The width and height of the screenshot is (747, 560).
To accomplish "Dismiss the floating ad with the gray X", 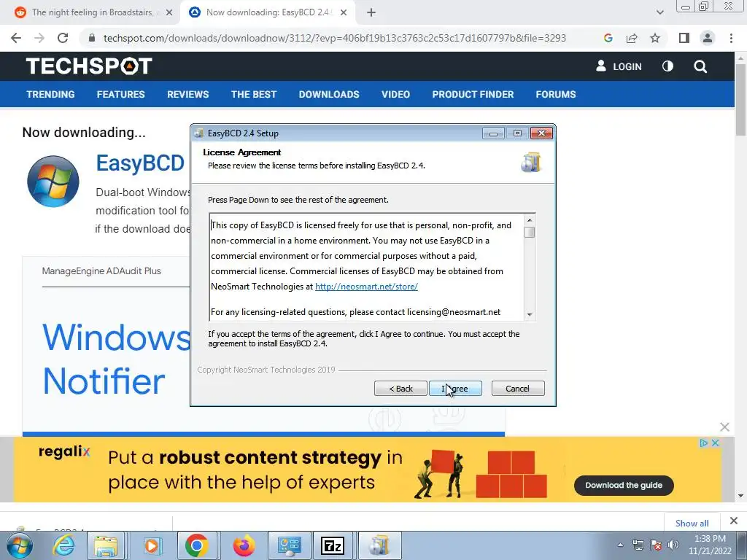I will coord(724,427).
